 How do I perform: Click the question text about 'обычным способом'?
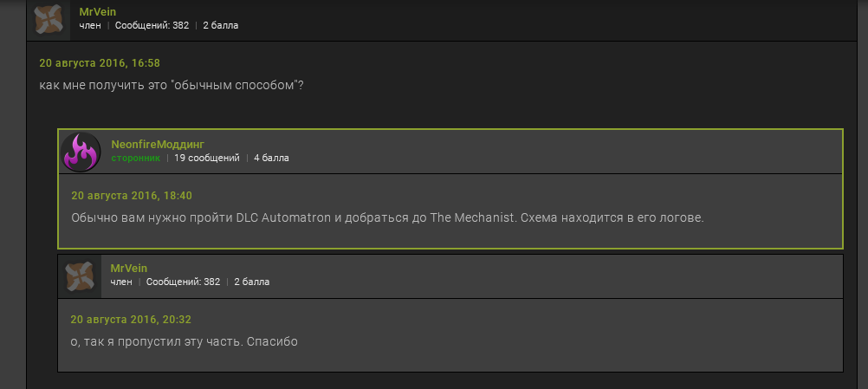(x=171, y=86)
